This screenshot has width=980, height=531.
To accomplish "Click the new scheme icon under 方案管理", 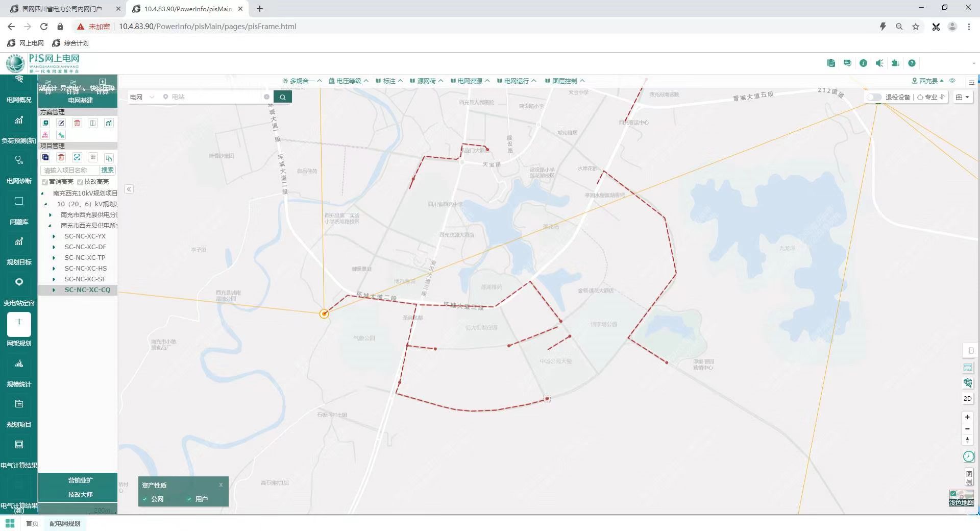I will click(45, 123).
